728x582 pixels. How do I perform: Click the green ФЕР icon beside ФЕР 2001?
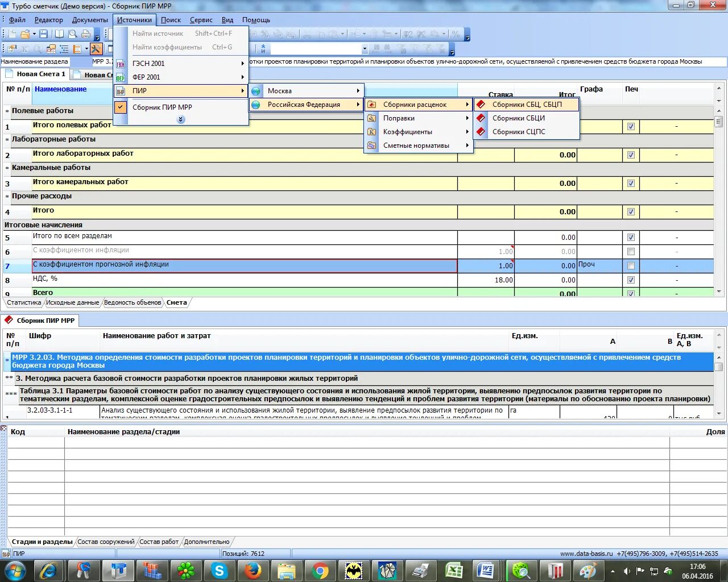pos(121,77)
